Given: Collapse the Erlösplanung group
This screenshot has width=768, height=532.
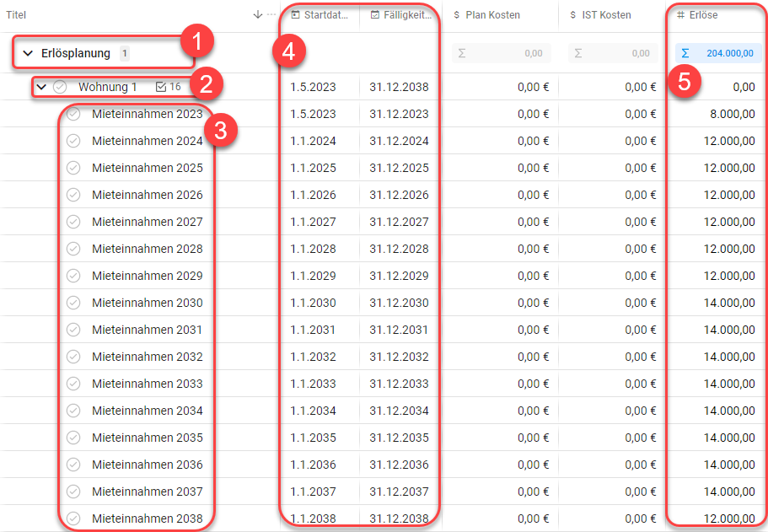Looking at the screenshot, I should click(x=28, y=53).
